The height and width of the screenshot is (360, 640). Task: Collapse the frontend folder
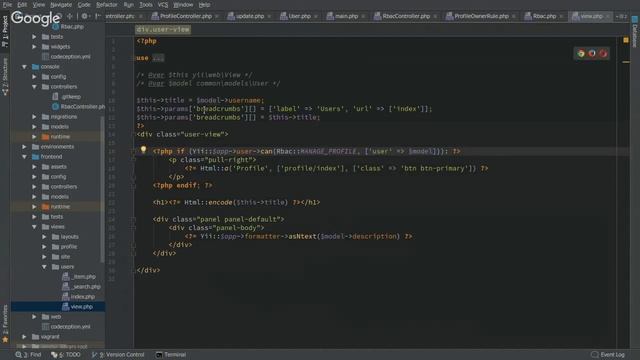point(24,157)
